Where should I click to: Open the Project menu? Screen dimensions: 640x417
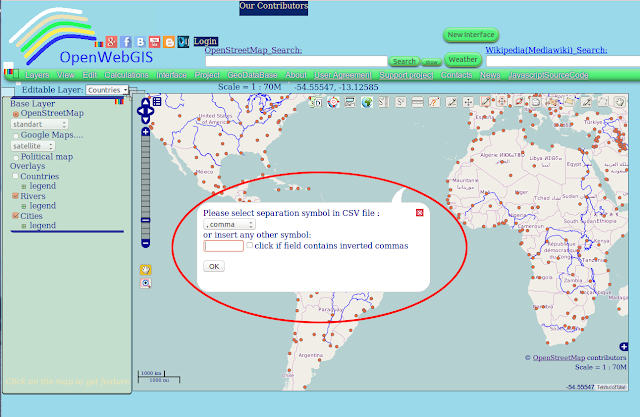pyautogui.click(x=207, y=75)
